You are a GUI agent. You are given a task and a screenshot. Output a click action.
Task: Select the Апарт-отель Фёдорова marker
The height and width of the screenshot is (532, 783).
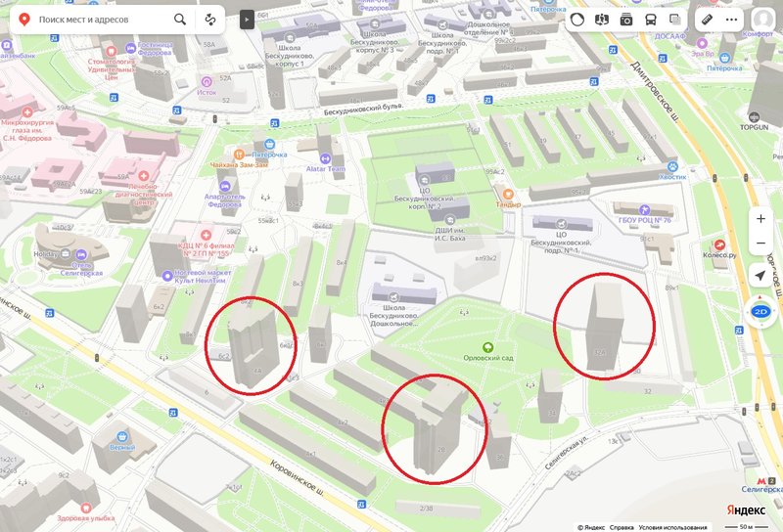(225, 186)
